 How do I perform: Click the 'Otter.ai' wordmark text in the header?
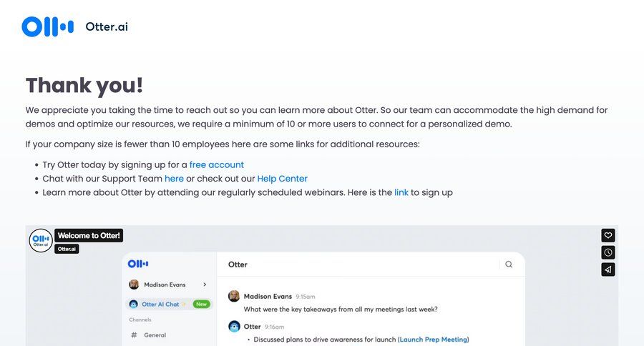tap(107, 26)
